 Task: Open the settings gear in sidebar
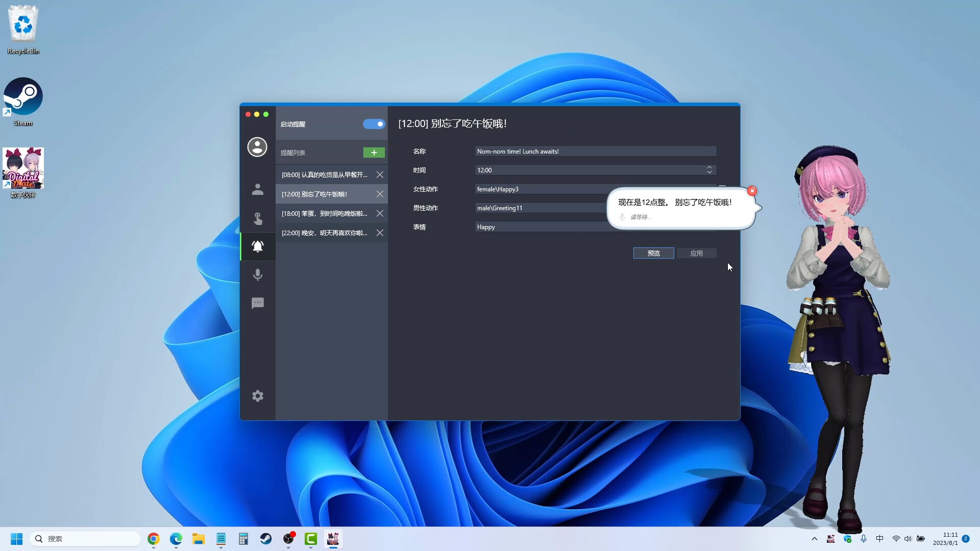click(257, 396)
